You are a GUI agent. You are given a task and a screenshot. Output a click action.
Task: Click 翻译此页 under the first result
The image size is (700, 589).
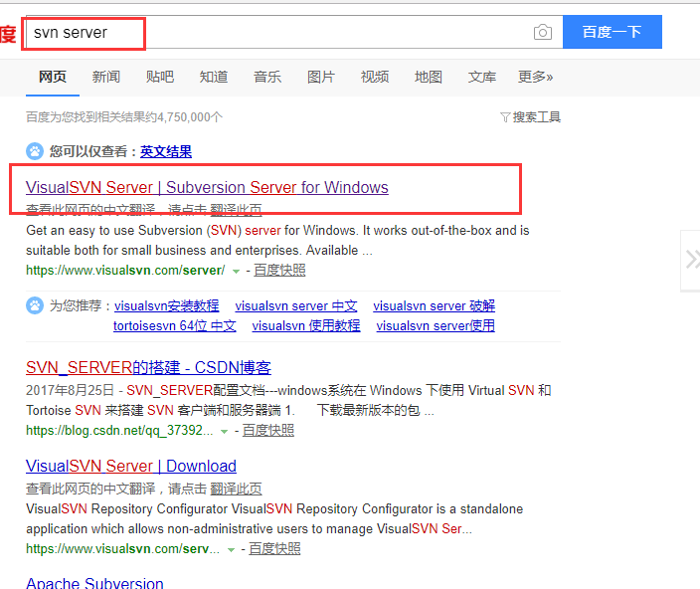236,209
